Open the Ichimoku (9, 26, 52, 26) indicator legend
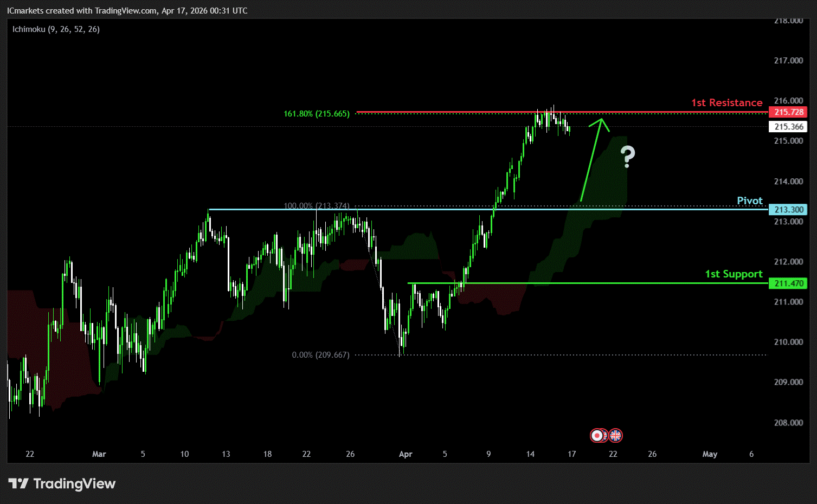The width and height of the screenshot is (817, 504). [x=56, y=29]
